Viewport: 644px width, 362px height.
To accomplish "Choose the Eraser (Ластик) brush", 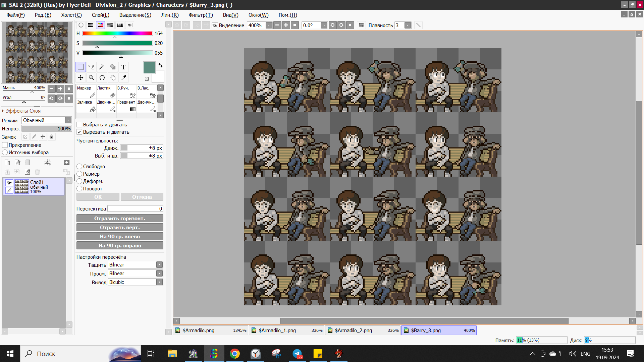I will click(106, 92).
